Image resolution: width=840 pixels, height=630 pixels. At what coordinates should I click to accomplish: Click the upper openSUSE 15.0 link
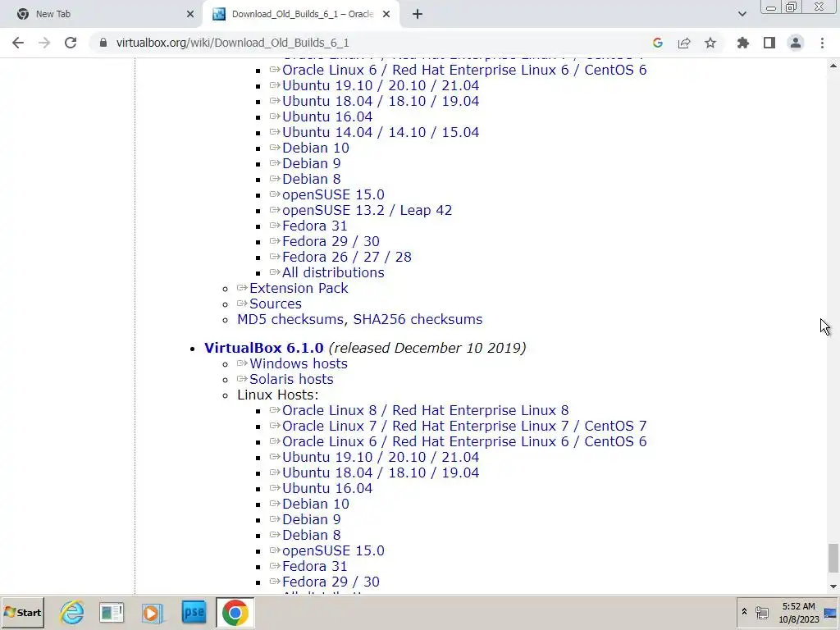click(333, 194)
